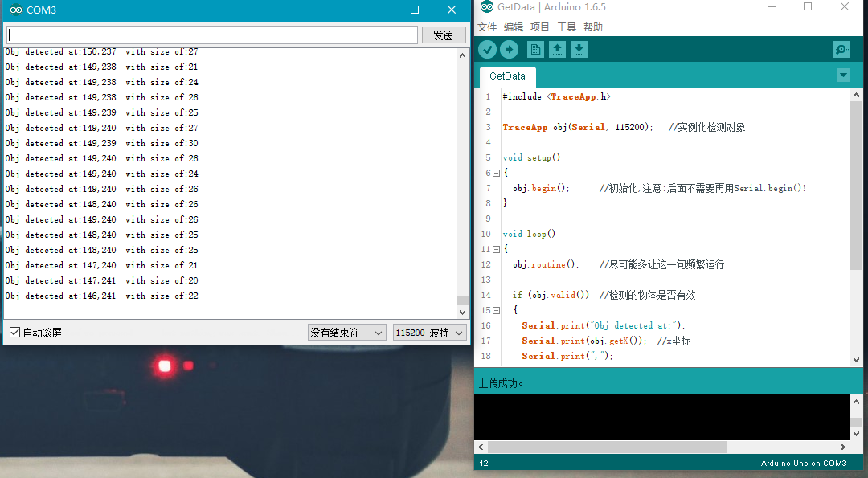Screen dimensions: 868x478
Task: Open a sketch using the up-arrow icon
Action: [x=557, y=50]
